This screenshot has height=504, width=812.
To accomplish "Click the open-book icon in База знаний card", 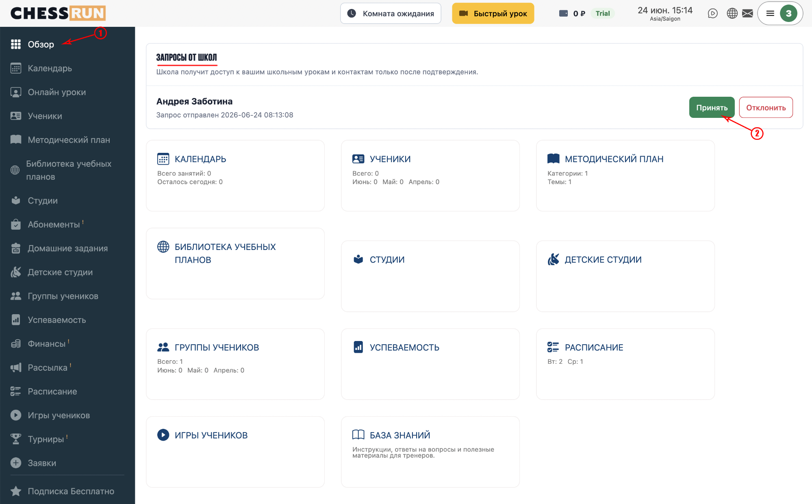I will (x=358, y=435).
